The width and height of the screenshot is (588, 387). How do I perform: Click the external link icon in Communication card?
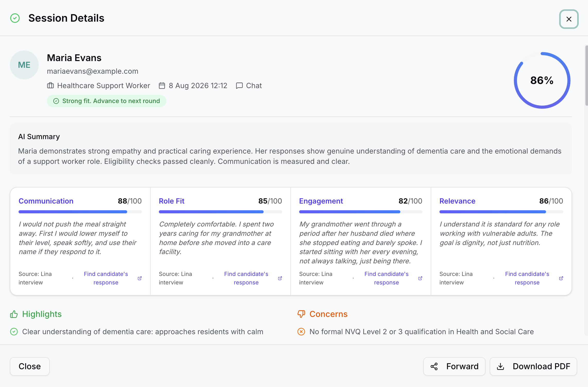click(x=140, y=278)
